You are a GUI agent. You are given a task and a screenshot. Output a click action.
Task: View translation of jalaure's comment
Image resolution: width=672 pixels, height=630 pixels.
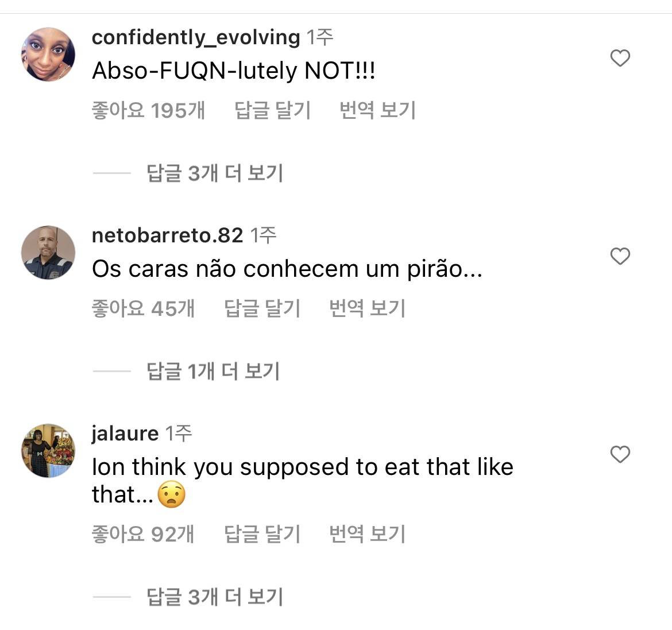click(367, 534)
